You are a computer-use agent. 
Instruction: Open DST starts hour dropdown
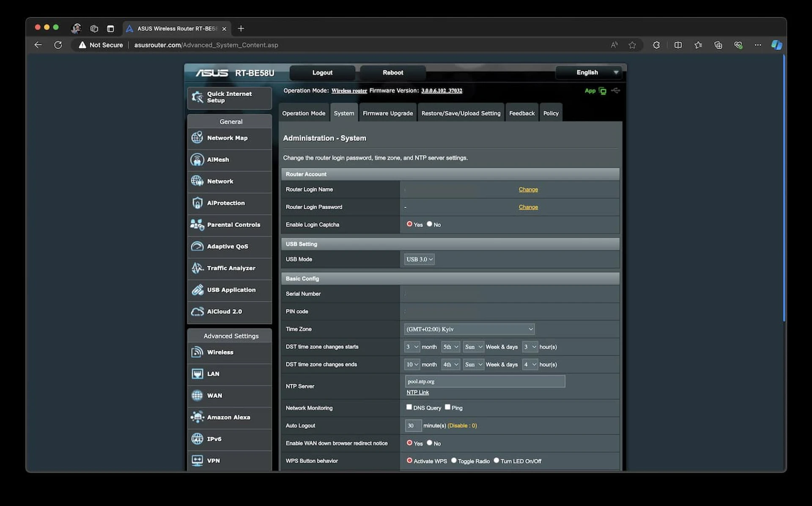(530, 347)
